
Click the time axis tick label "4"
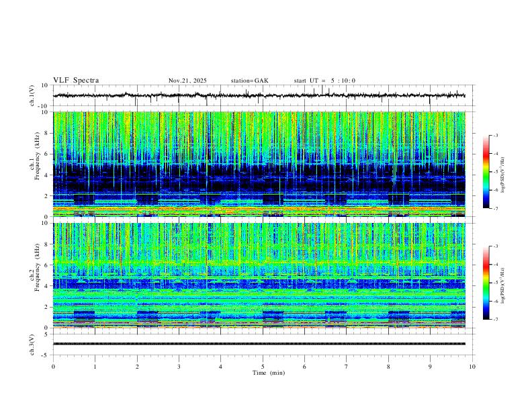(x=220, y=367)
